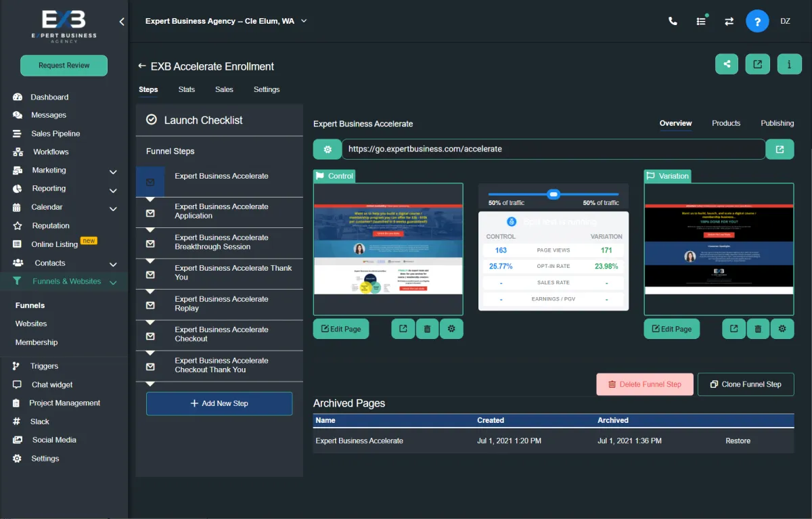Open the Membership submenu item
This screenshot has height=519, width=812.
coord(37,342)
